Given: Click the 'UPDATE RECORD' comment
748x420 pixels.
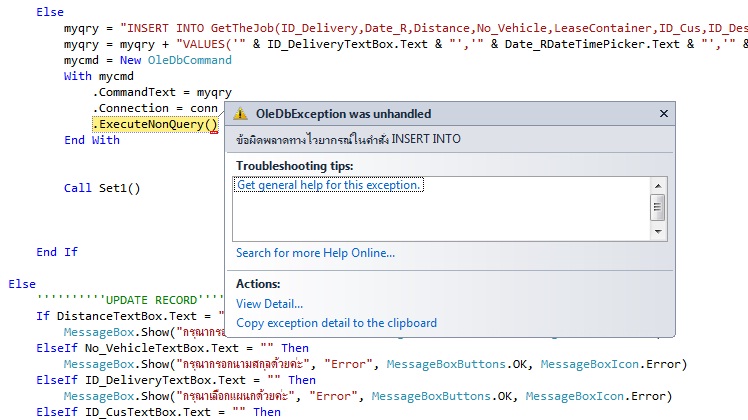Looking at the screenshot, I should click(130, 300).
